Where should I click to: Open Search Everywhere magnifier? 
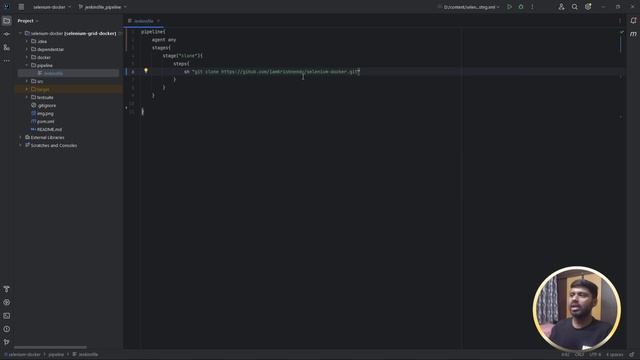pos(574,7)
